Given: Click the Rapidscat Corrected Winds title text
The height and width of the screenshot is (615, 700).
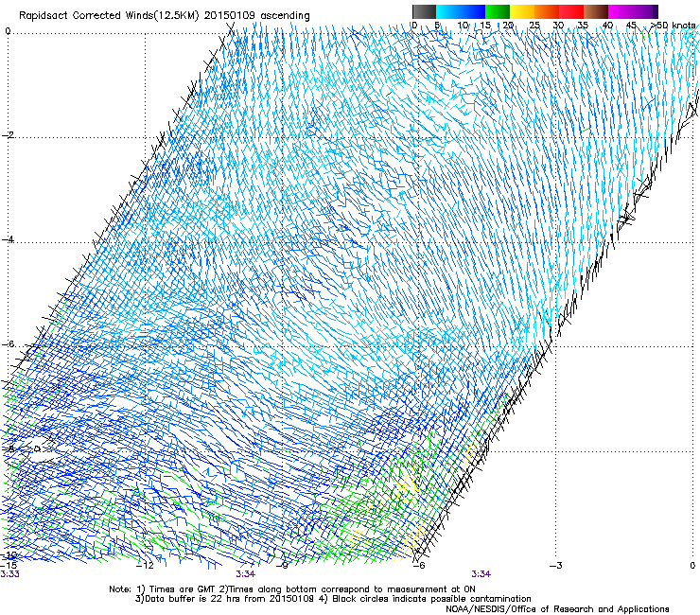Looking at the screenshot, I should pyautogui.click(x=165, y=15).
